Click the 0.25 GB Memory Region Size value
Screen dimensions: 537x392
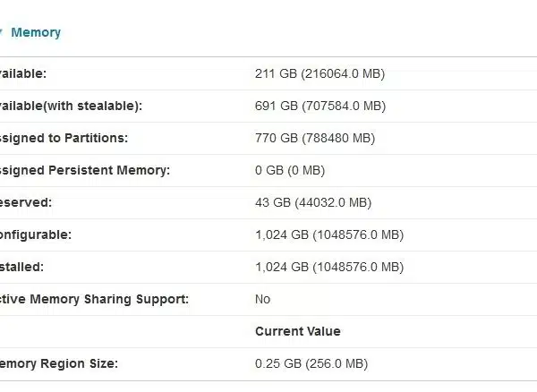pos(311,363)
